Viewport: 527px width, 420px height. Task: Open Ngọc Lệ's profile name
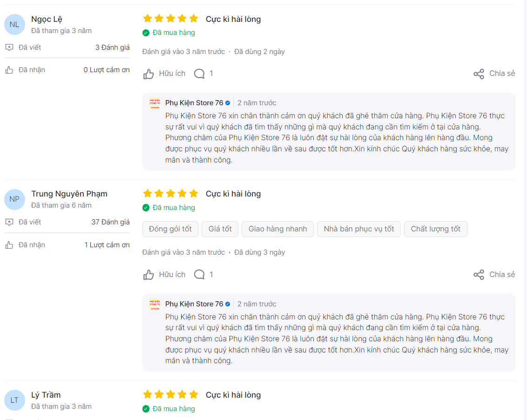(x=47, y=20)
